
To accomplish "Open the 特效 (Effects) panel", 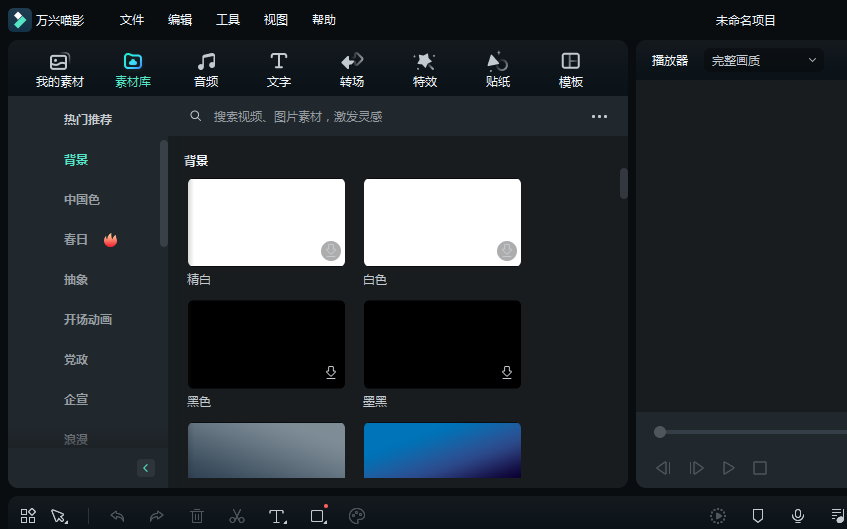I will pyautogui.click(x=425, y=70).
